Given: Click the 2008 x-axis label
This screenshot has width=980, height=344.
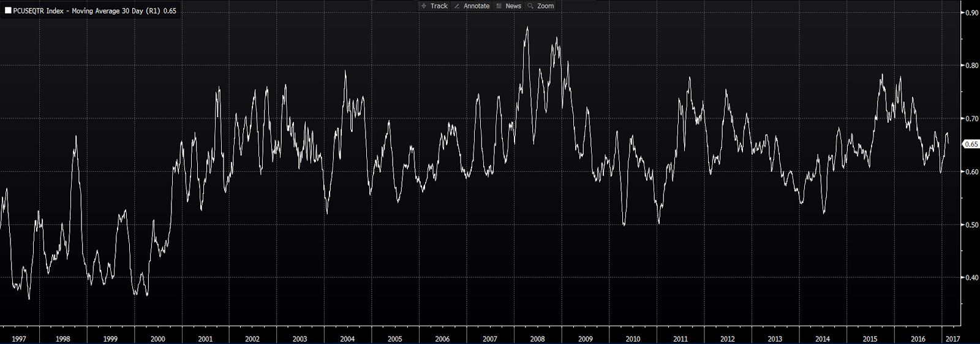Looking at the screenshot, I should (x=537, y=338).
